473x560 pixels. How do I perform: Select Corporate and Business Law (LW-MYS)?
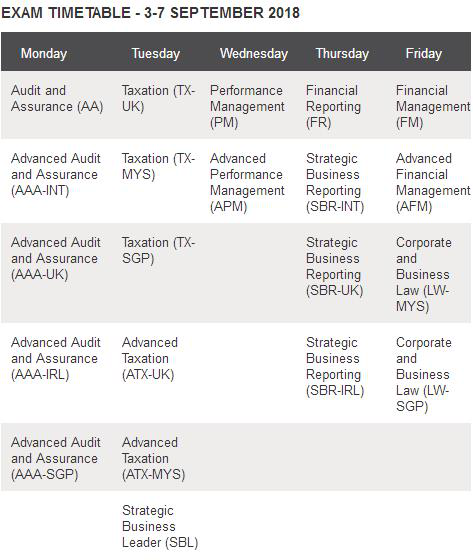tap(424, 274)
